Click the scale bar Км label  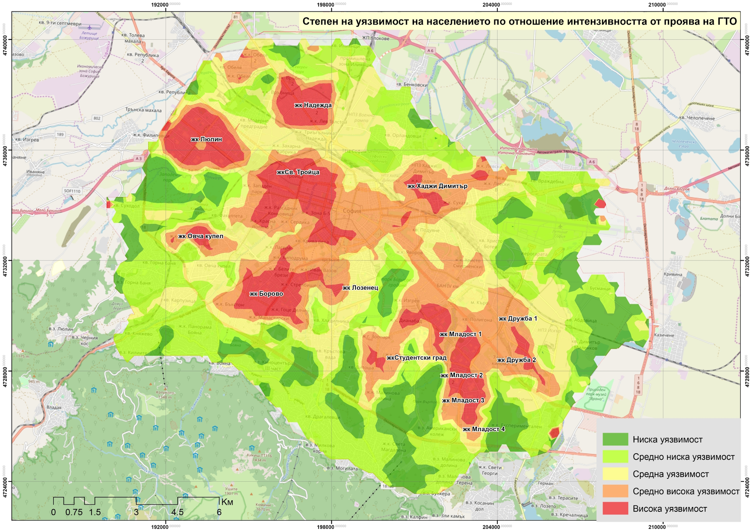click(227, 502)
